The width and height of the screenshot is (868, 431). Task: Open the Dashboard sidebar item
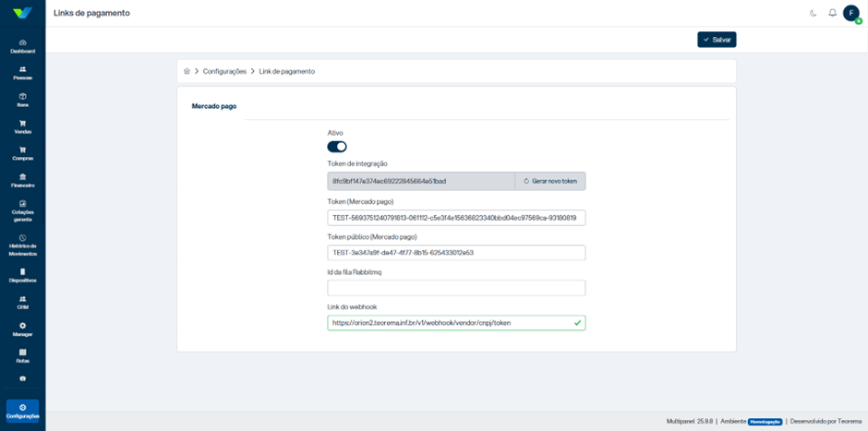point(23,46)
